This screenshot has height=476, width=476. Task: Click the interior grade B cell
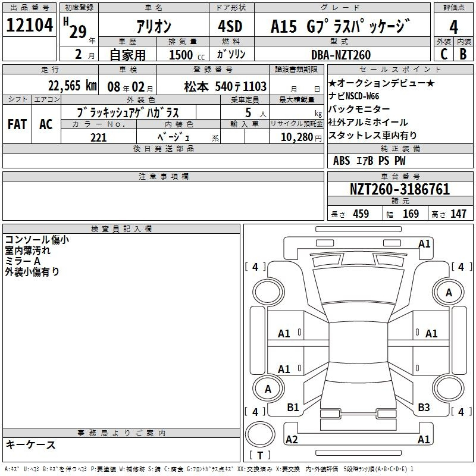click(463, 54)
